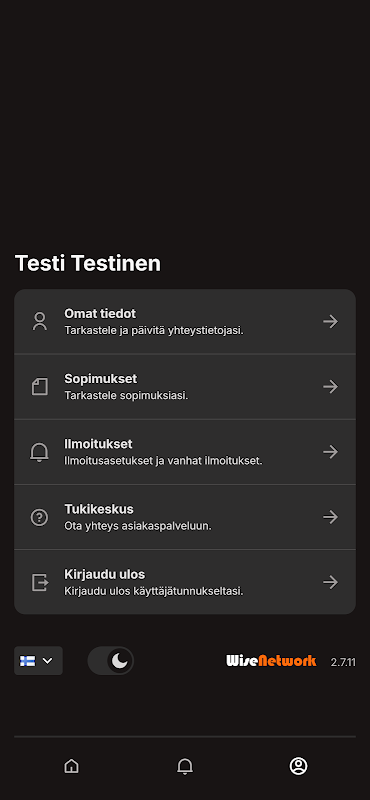
Task: Open notifications from bottom navigation bell
Action: tap(185, 766)
